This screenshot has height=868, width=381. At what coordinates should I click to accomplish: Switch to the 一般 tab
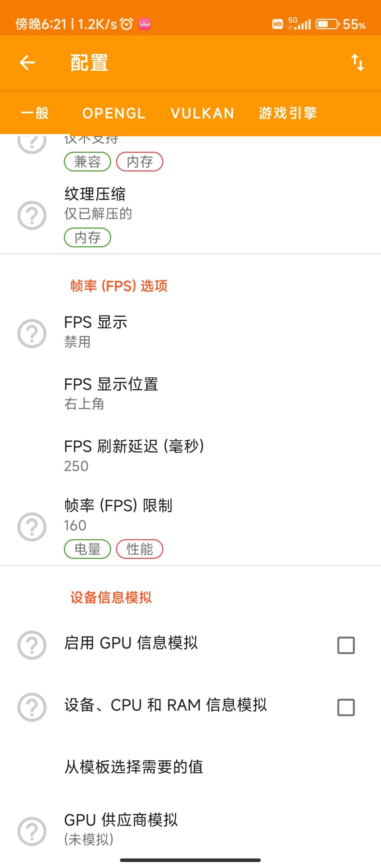tap(35, 113)
